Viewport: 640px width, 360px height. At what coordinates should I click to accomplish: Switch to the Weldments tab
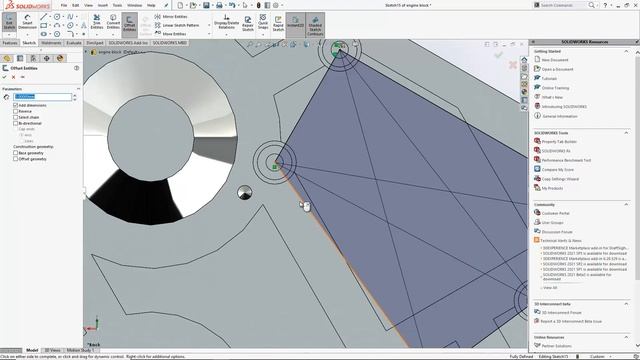(51, 43)
